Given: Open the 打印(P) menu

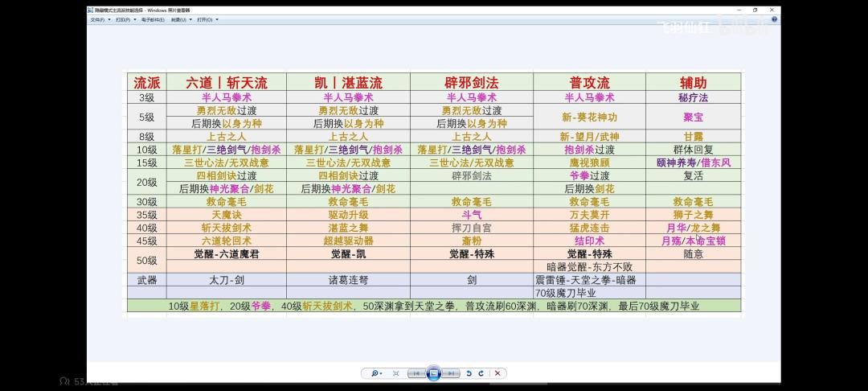Looking at the screenshot, I should (x=125, y=19).
